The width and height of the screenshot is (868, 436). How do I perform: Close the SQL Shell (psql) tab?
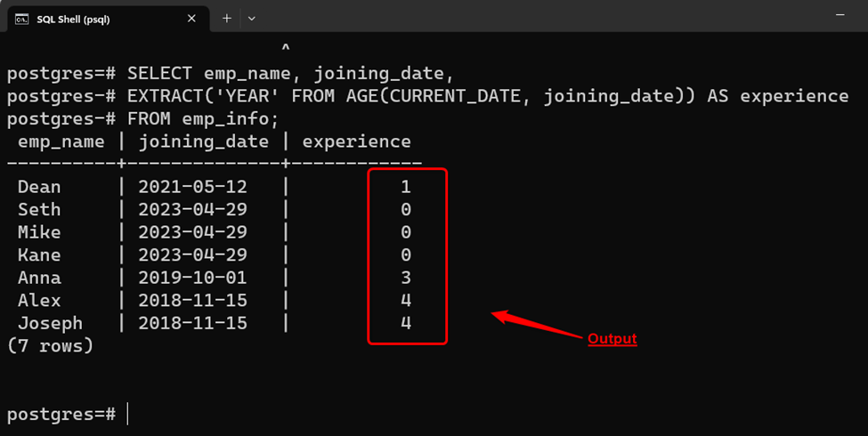(x=191, y=19)
